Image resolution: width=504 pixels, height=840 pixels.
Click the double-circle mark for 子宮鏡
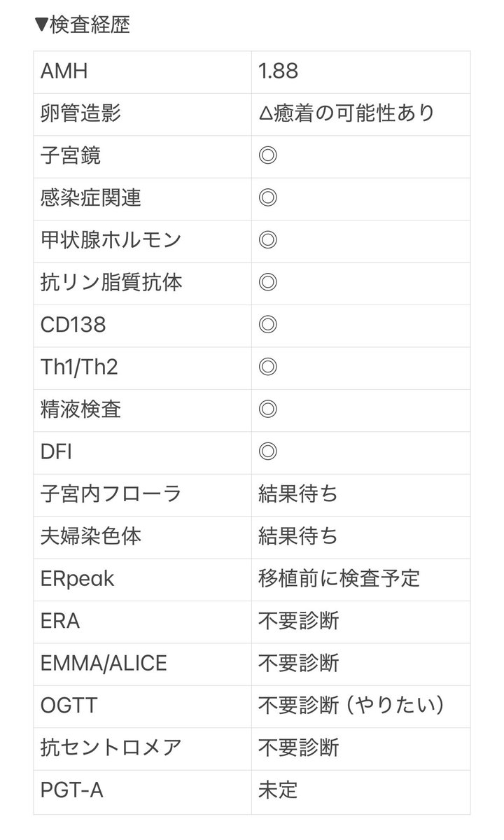tap(268, 155)
